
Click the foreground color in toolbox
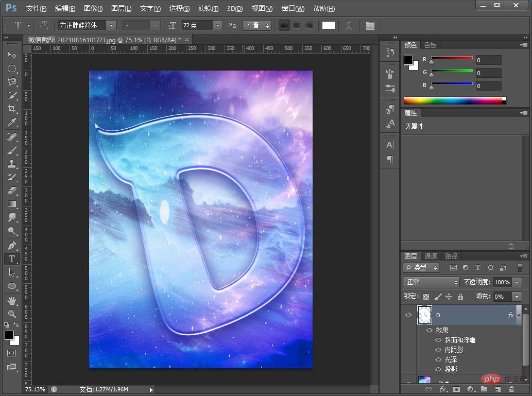pyautogui.click(x=9, y=335)
